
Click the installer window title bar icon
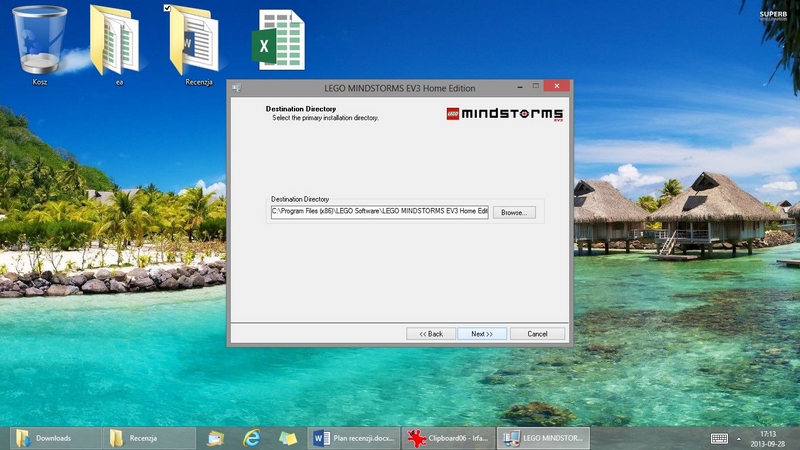[236, 88]
